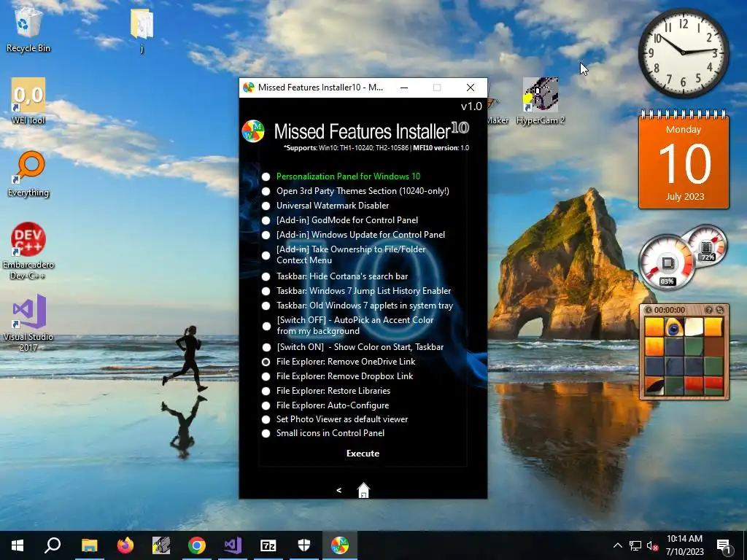Open Visual Studio 2017 desktop shortcut
This screenshot has width=747, height=560.
click(x=28, y=323)
